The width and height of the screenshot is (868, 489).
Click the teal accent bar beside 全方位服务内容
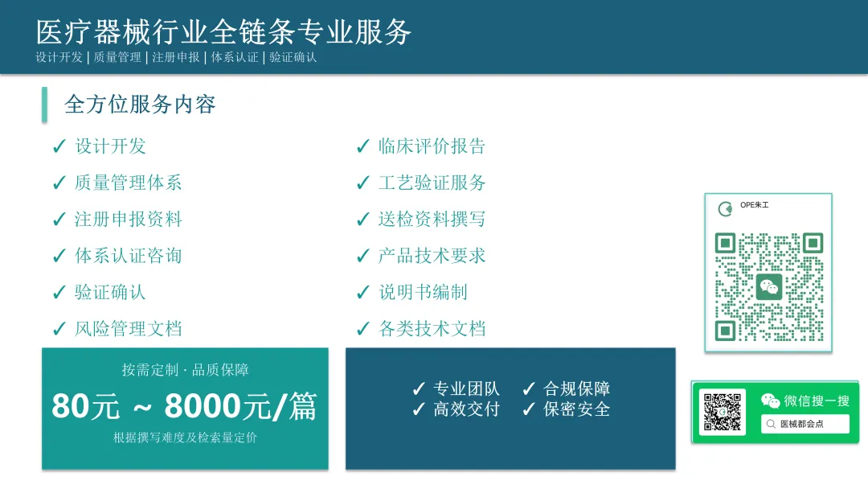[x=45, y=105]
